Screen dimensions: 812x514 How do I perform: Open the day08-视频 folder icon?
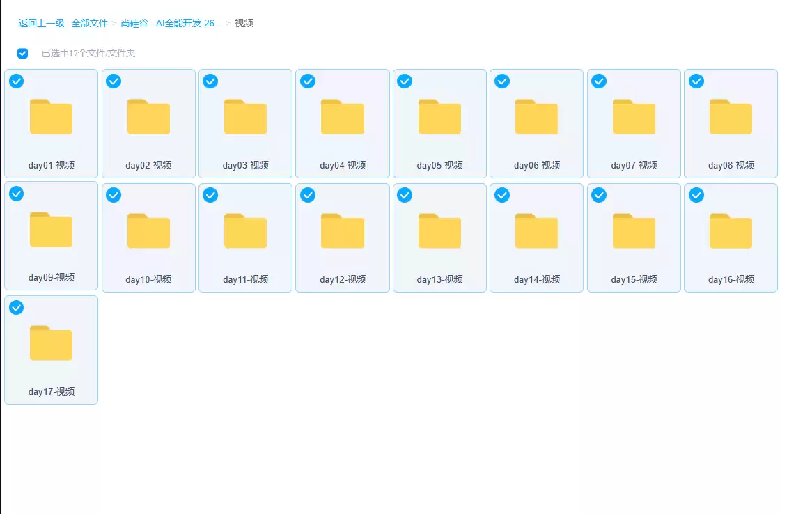pyautogui.click(x=731, y=116)
